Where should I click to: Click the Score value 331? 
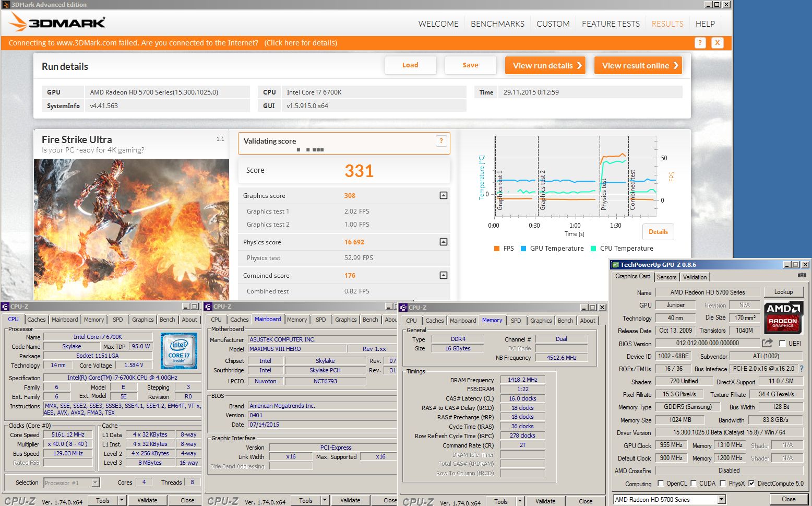(x=359, y=171)
